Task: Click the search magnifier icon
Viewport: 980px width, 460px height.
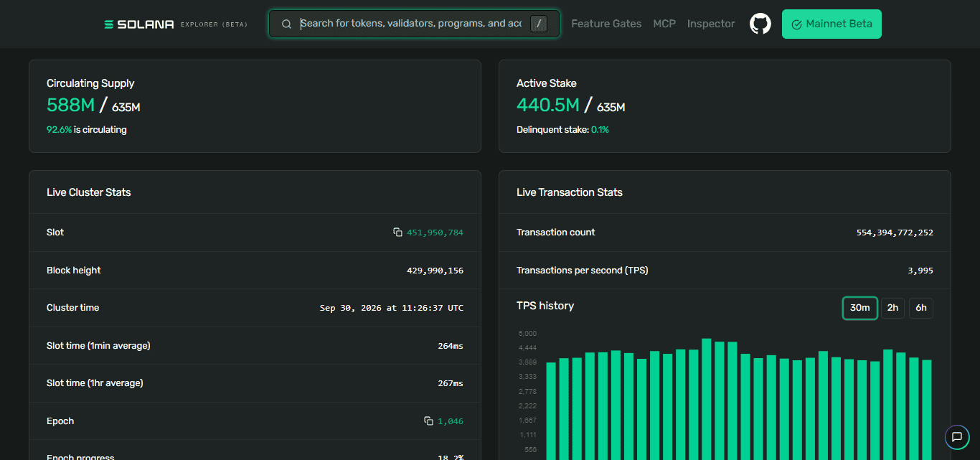Action: (x=286, y=24)
